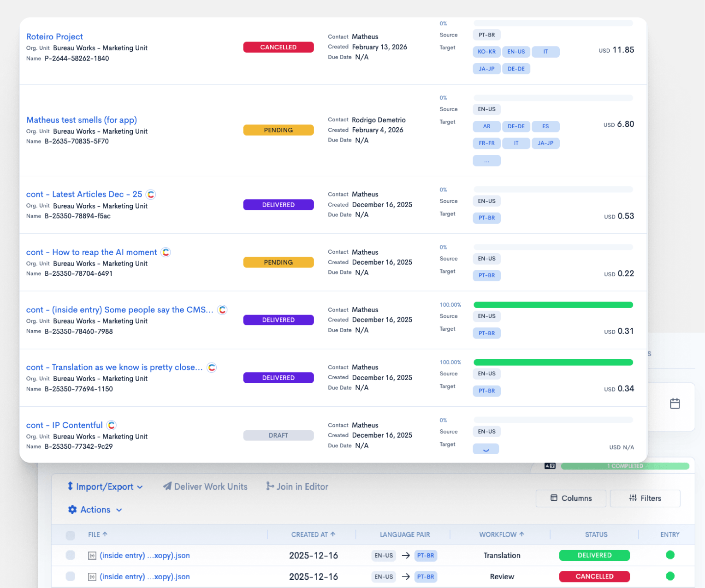Image resolution: width=705 pixels, height=588 pixels.
Task: Click PT-BR source tag of Roteiro Project
Action: [487, 35]
